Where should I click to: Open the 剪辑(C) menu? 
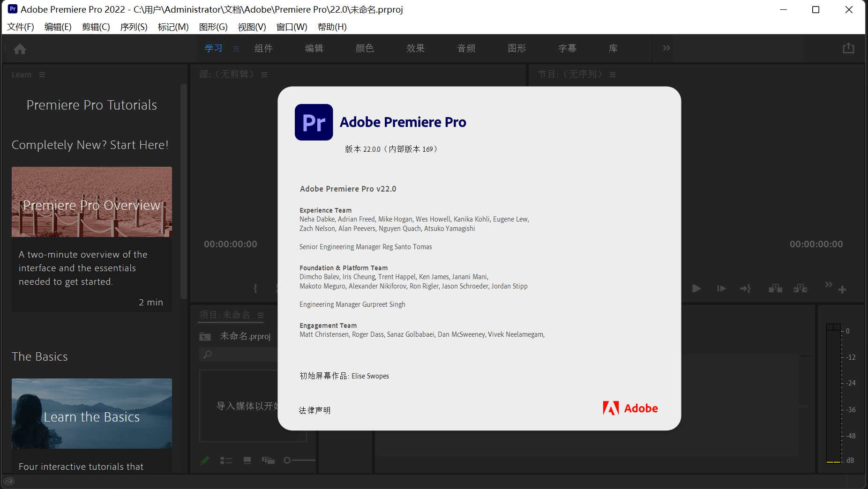pos(96,27)
